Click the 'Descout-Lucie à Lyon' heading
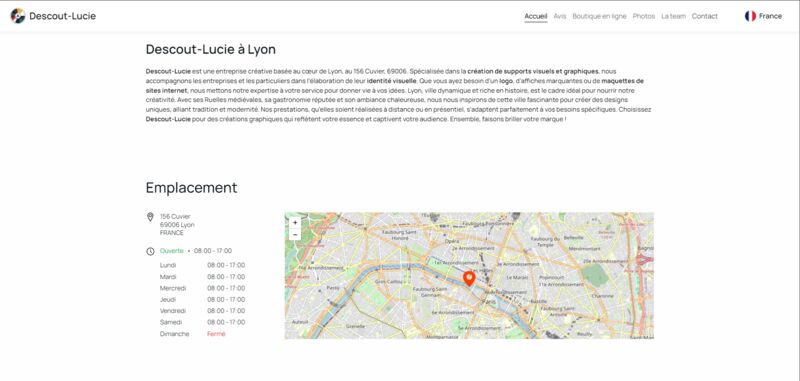This screenshot has width=800, height=381. [211, 49]
